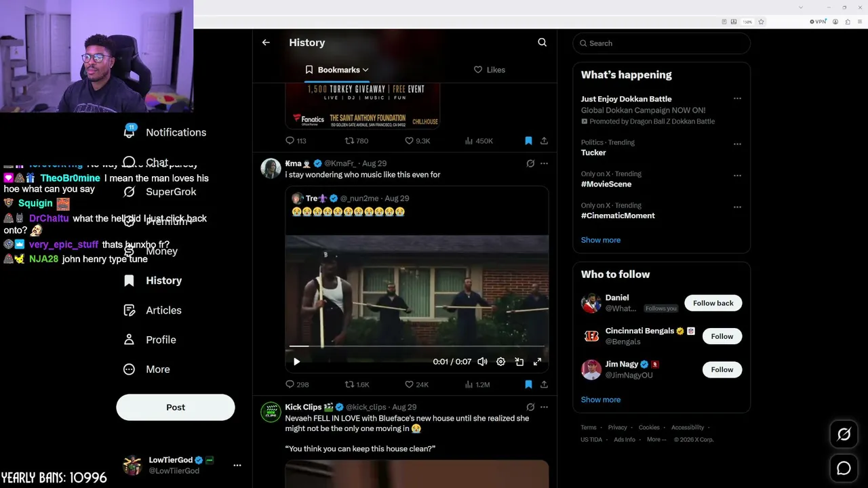This screenshot has width=868, height=488.
Task: Share the turkey giveaway post
Action: [x=544, y=141]
